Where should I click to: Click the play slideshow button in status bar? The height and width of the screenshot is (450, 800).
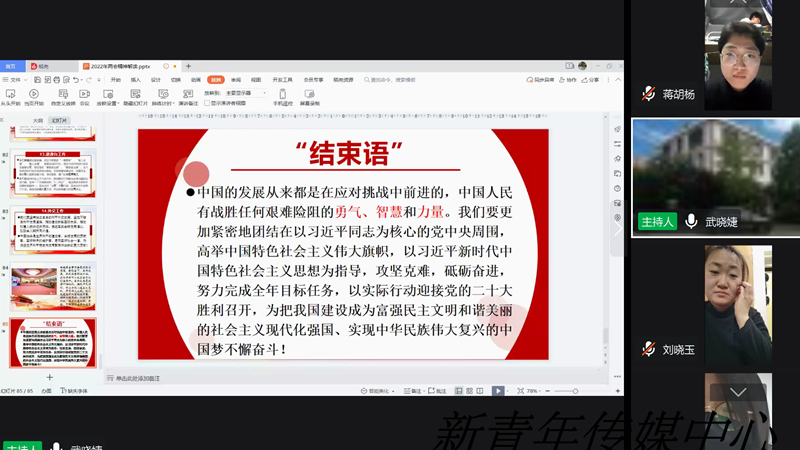pos(498,391)
